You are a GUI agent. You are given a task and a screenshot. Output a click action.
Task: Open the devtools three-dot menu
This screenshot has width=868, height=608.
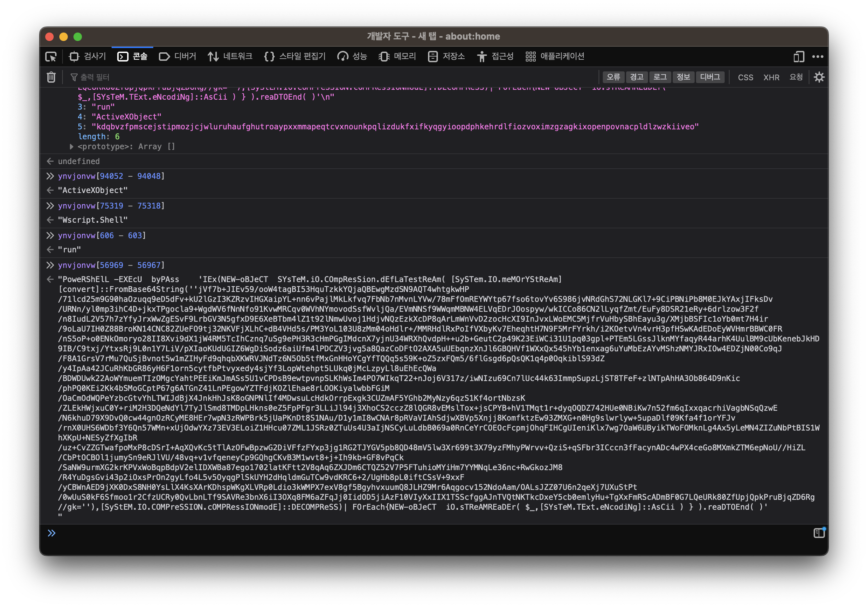[818, 57]
